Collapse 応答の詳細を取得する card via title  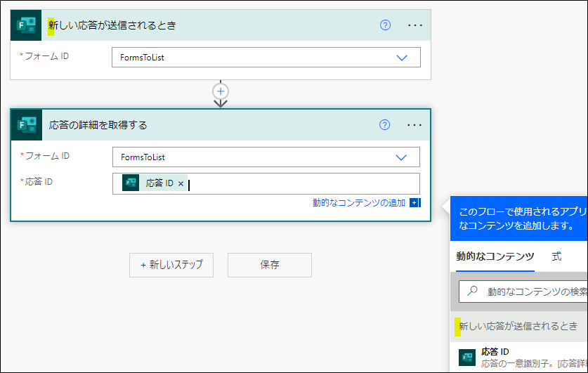tap(98, 125)
